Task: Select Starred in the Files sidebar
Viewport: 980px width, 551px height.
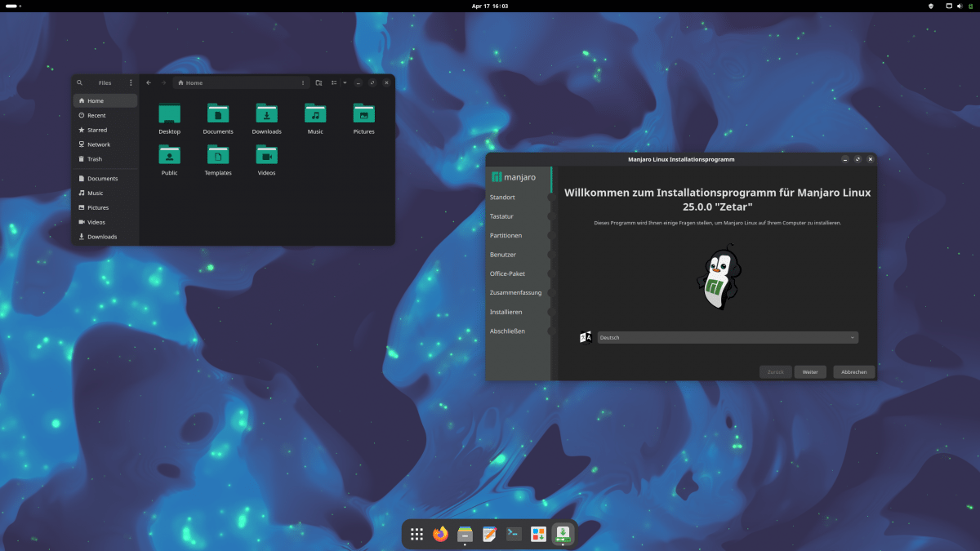Action: pos(97,130)
